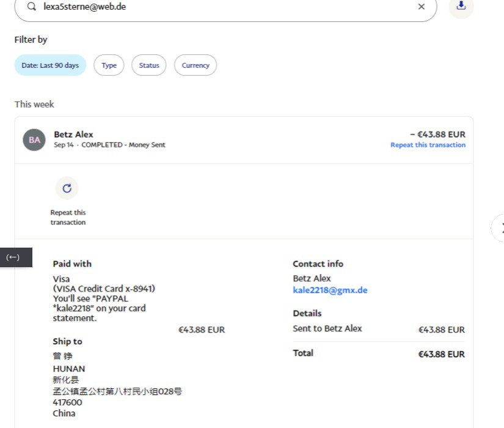Clear the search text with the X icon
Viewport: 504px width, 428px height.
[x=422, y=7]
